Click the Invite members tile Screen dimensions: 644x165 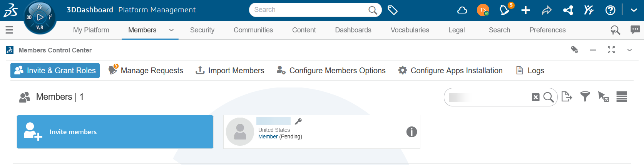(115, 132)
